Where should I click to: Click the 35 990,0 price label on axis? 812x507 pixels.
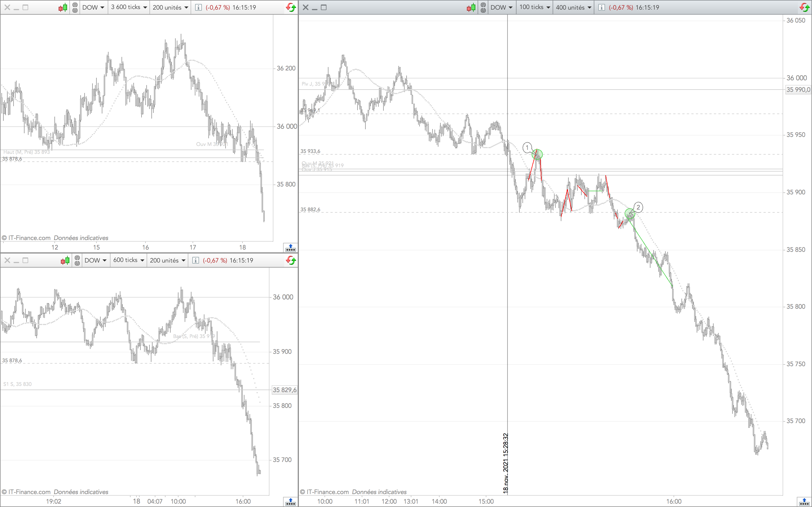click(x=798, y=90)
